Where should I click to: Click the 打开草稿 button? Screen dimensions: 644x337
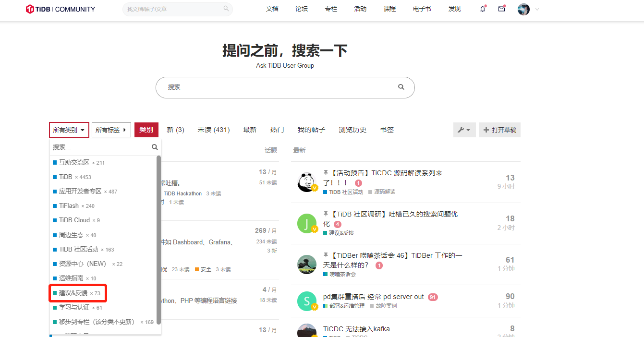[x=499, y=130]
